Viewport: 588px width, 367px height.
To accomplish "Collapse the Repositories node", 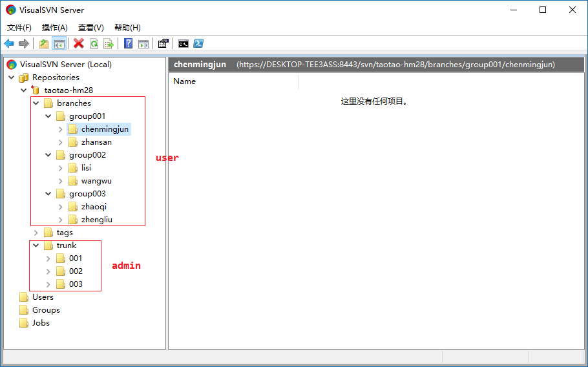I will pos(11,78).
